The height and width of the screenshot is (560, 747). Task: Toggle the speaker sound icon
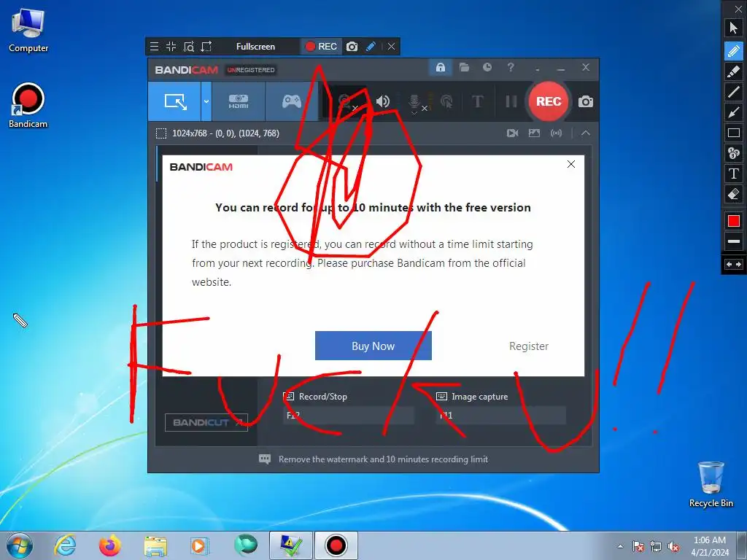coord(382,101)
